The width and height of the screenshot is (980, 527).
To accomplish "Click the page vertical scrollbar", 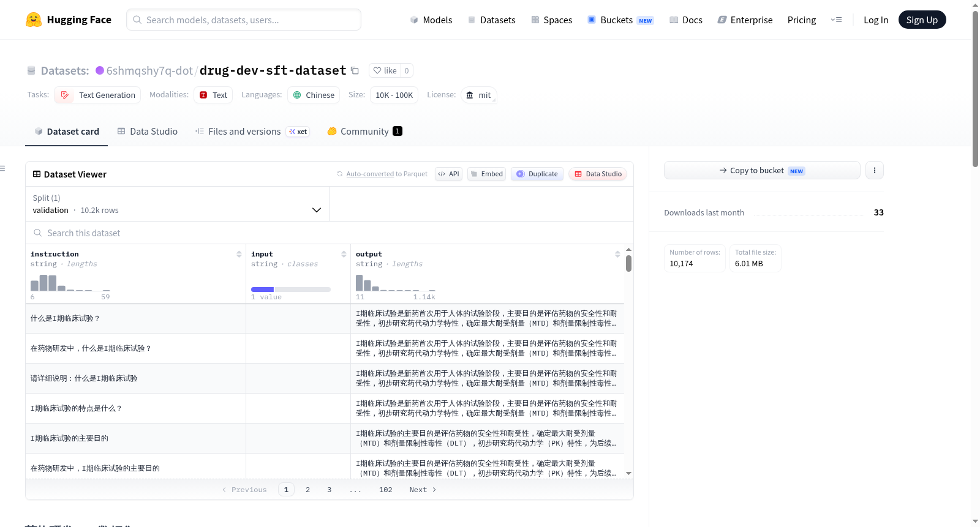I will [976, 89].
